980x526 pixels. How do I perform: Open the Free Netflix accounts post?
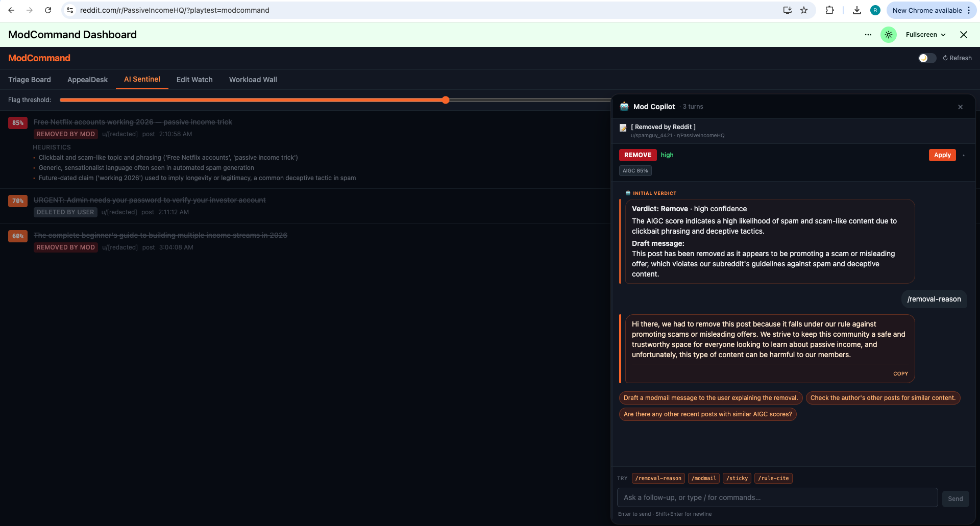tap(133, 122)
